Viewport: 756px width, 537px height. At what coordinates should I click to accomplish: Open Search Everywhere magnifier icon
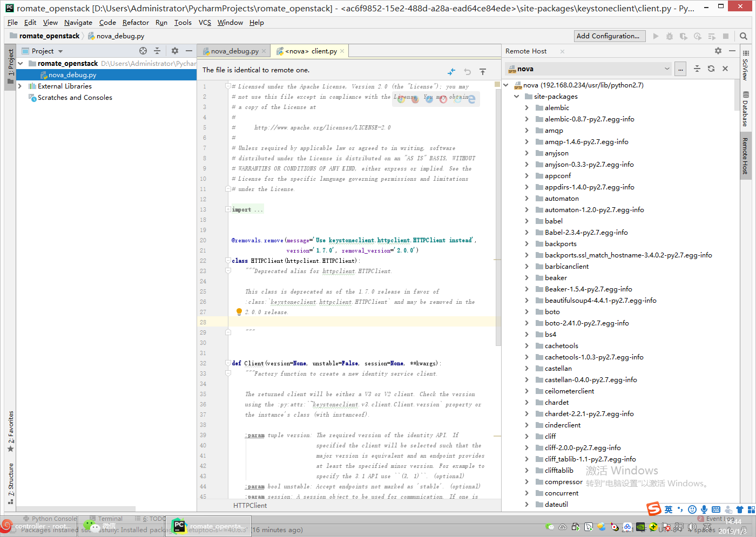(744, 36)
